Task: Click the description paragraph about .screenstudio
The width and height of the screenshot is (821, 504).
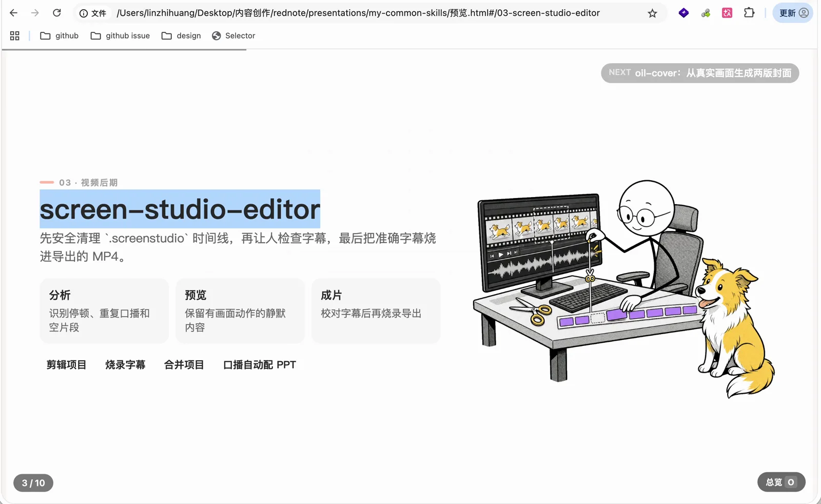Action: click(238, 247)
